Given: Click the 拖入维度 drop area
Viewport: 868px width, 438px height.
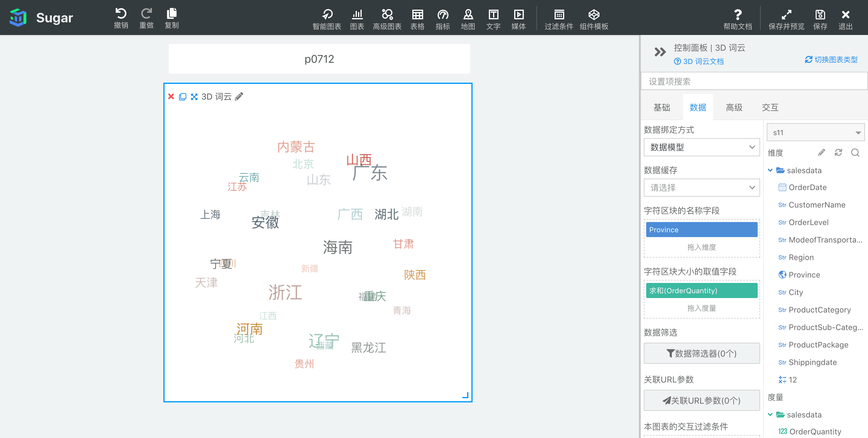Looking at the screenshot, I should click(x=702, y=247).
